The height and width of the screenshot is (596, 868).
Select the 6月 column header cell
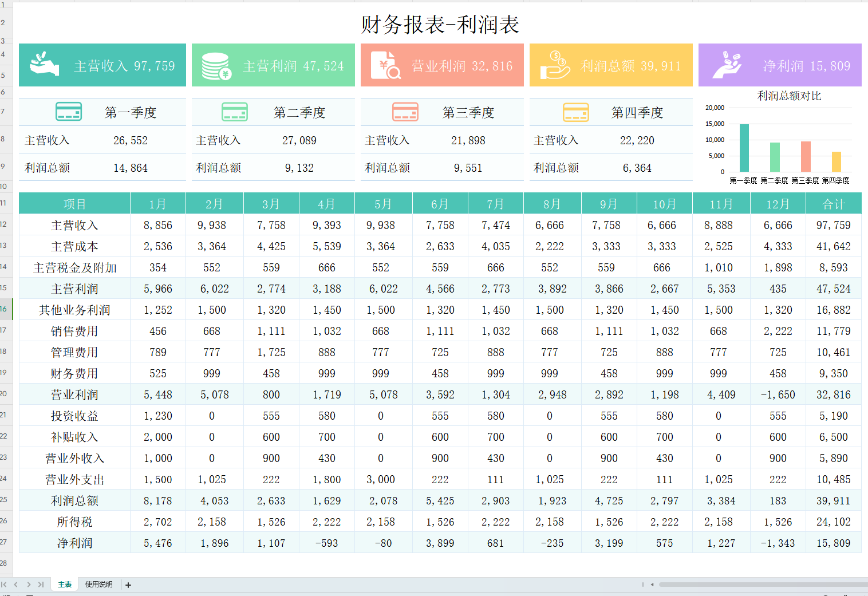[x=440, y=204]
